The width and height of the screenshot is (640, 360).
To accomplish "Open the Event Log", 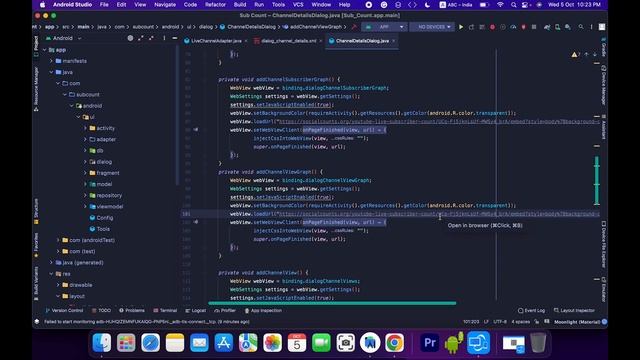I will [x=531, y=311].
